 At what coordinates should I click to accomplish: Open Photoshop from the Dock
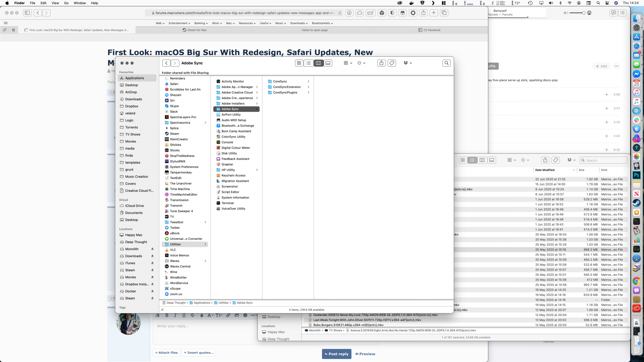pyautogui.click(x=637, y=175)
